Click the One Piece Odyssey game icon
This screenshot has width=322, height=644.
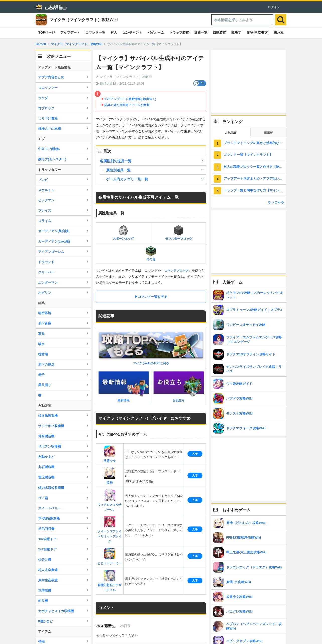click(x=218, y=325)
